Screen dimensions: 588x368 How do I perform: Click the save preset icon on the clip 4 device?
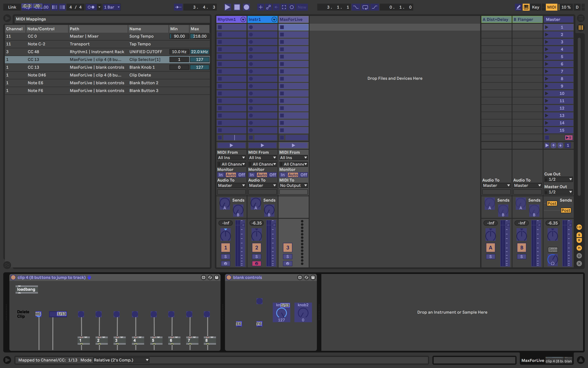(x=216, y=277)
